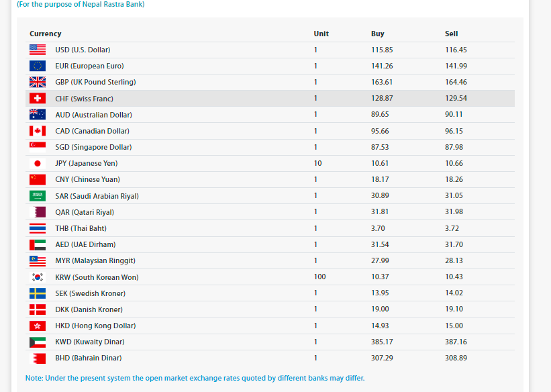Click the Currency column header

[x=46, y=34]
